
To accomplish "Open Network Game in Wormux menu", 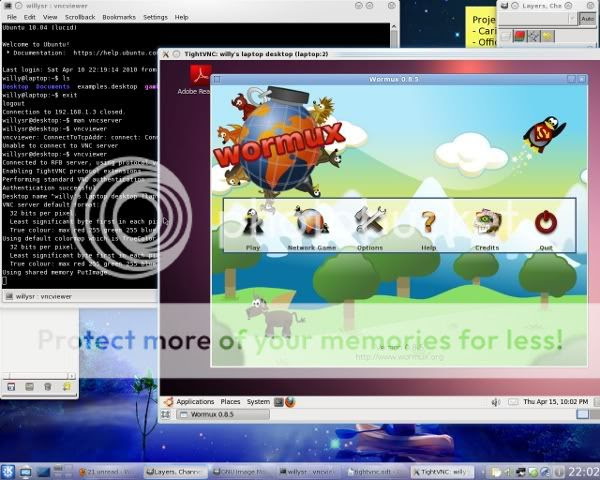I will coord(311,222).
